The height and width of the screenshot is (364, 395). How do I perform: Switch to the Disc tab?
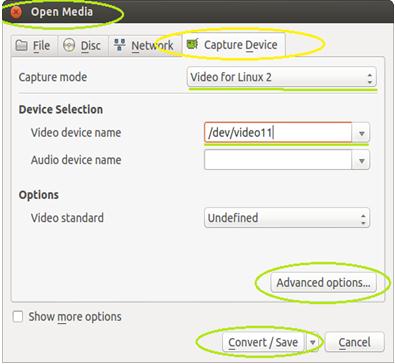tap(83, 45)
